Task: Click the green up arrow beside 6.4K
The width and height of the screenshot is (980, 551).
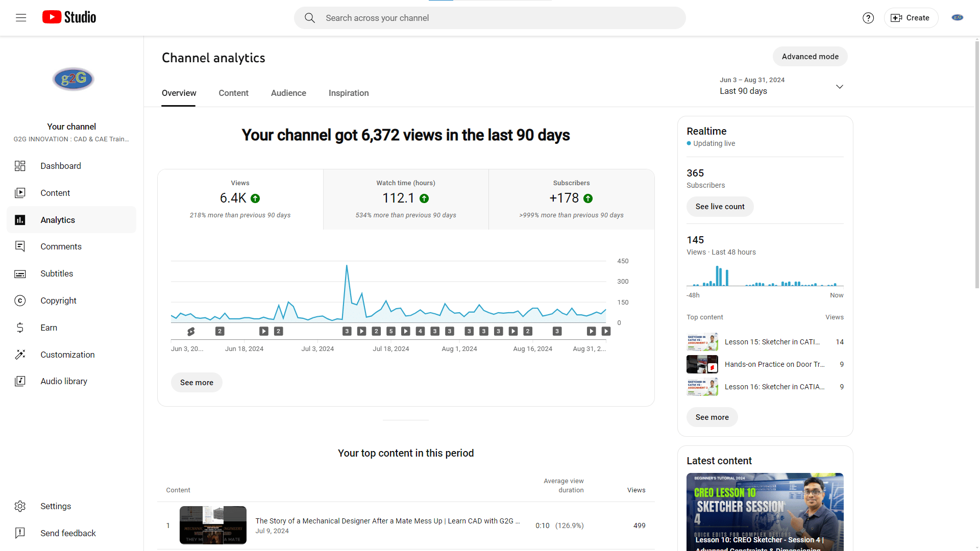Action: coord(255,198)
